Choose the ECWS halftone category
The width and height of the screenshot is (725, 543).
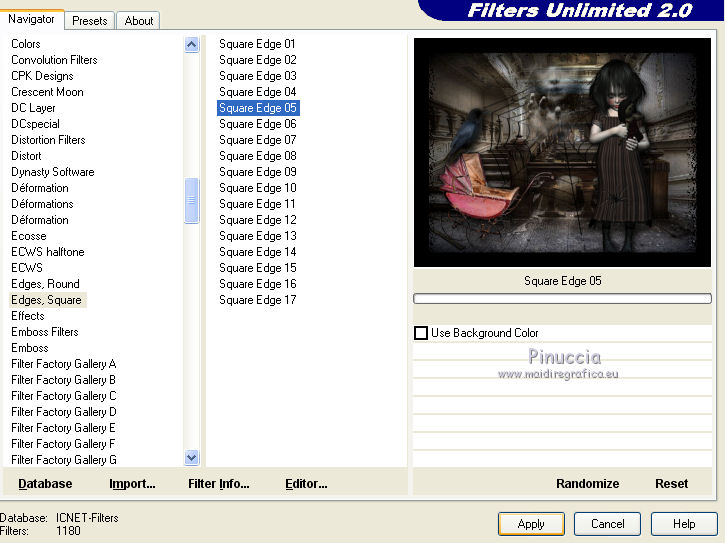[48, 252]
